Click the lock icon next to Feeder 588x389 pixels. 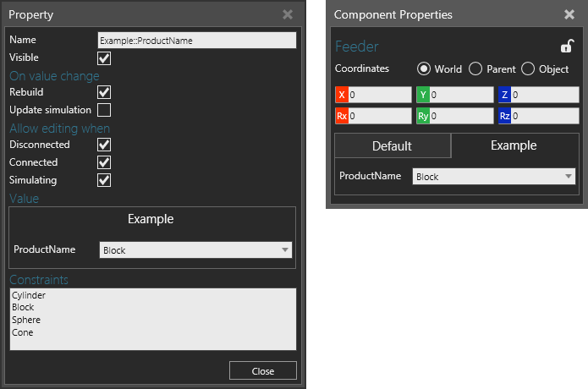tap(568, 47)
